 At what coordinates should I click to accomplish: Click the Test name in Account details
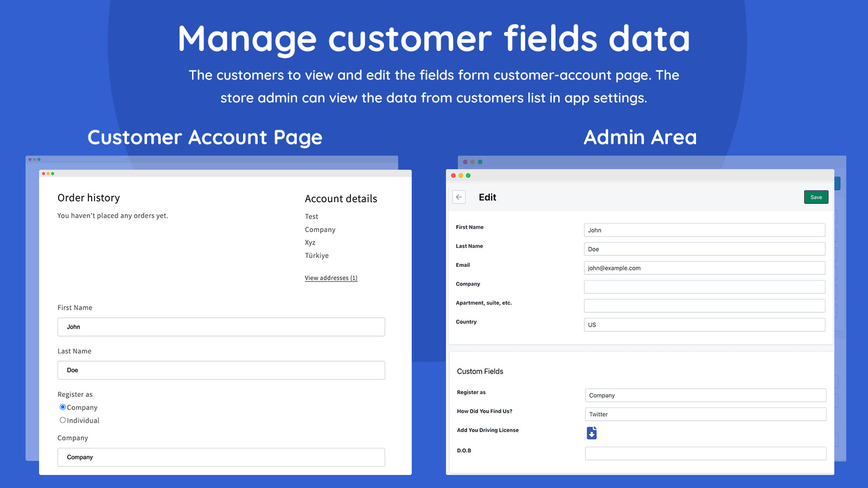point(311,216)
